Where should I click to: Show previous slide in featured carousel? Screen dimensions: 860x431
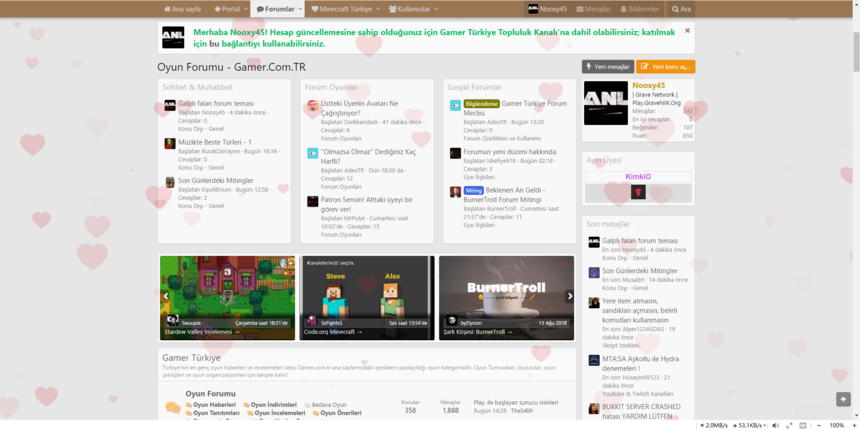click(x=166, y=296)
